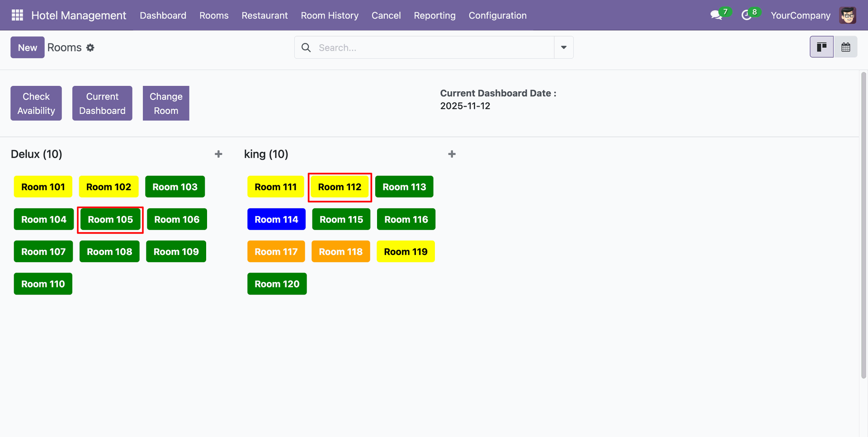Image resolution: width=868 pixels, height=437 pixels.
Task: Click the Check Avaibility button
Action: pos(36,103)
